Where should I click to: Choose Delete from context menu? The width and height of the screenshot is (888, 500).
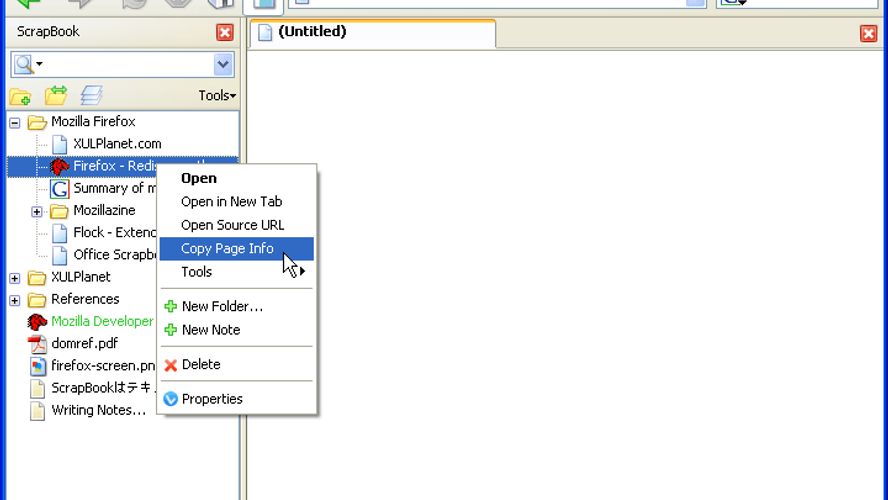[x=237, y=365]
